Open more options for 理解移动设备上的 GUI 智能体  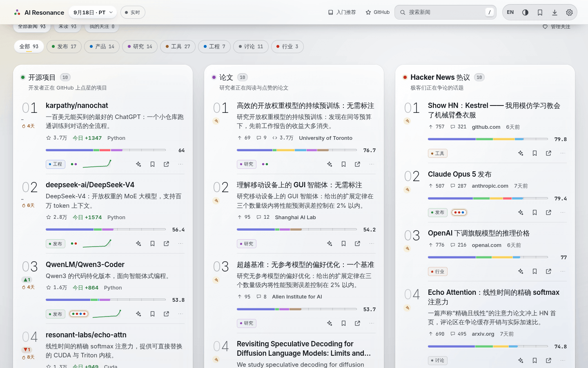click(371, 244)
